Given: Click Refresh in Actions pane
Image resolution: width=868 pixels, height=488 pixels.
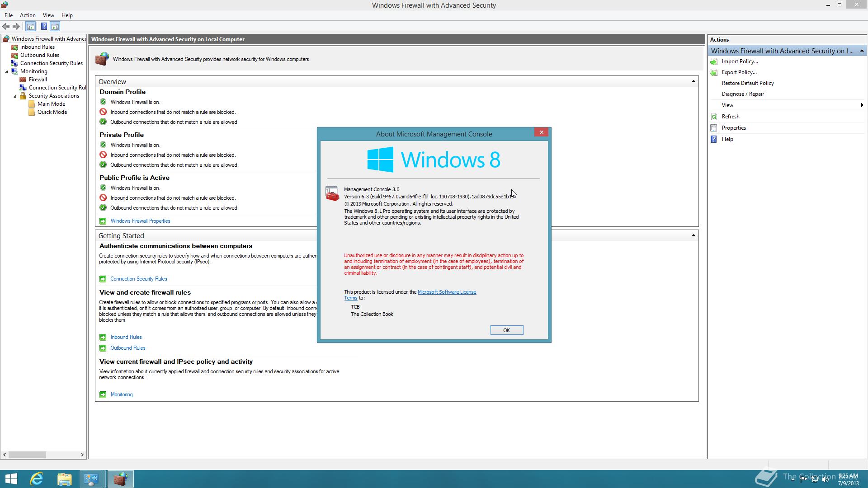Looking at the screenshot, I should pos(731,117).
